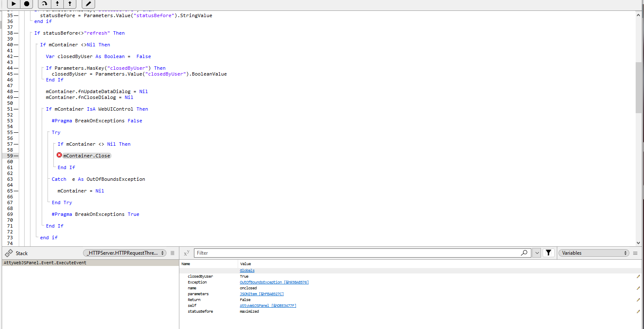Image resolution: width=644 pixels, height=329 pixels.
Task: Click the three-bar icon beside thread popup
Action: (x=172, y=253)
